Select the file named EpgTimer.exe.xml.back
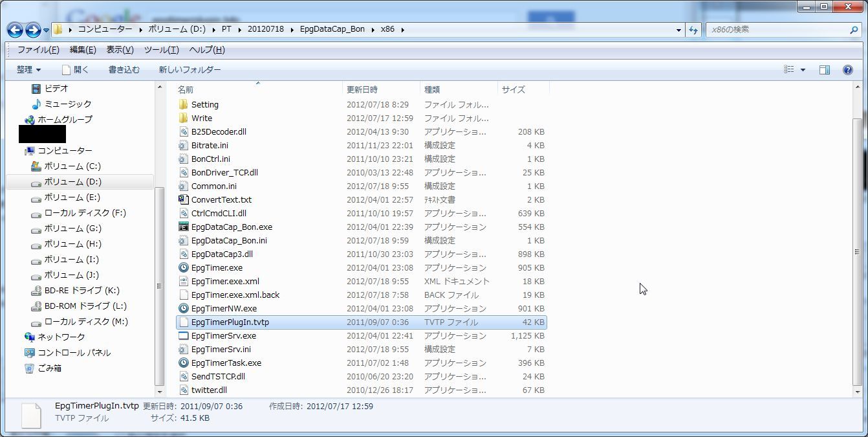 (235, 295)
